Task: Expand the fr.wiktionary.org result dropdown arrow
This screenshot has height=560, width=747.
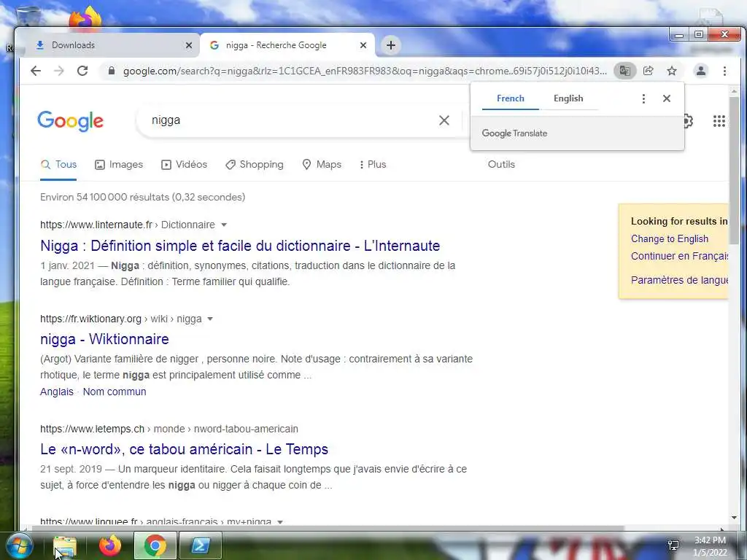Action: pos(210,319)
